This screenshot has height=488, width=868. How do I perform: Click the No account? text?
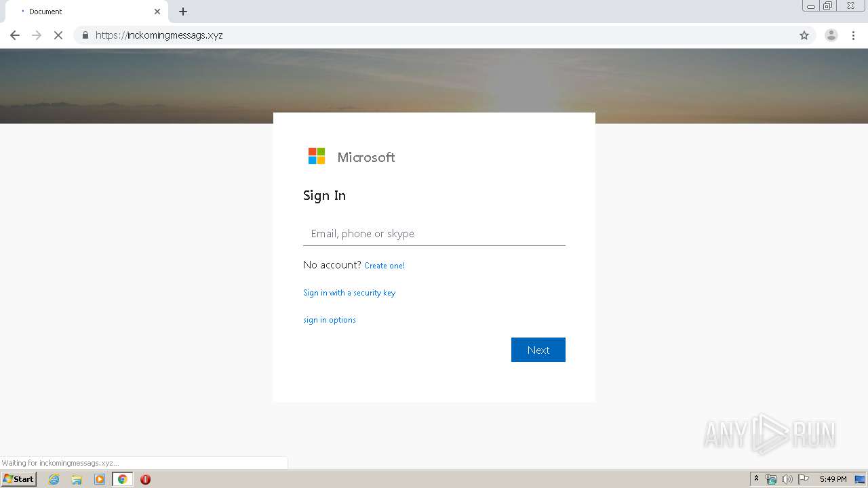(332, 265)
